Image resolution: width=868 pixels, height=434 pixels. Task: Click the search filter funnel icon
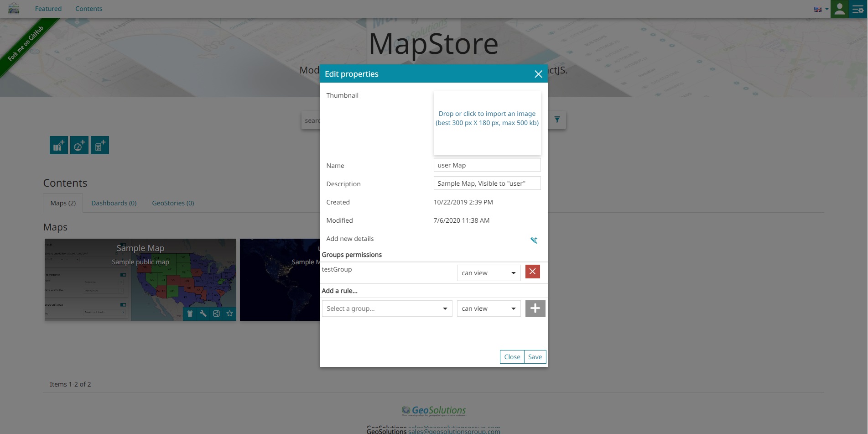tap(557, 120)
